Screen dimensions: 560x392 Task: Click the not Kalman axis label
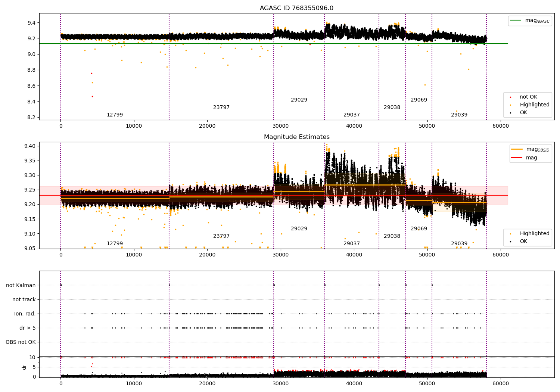[x=21, y=286]
